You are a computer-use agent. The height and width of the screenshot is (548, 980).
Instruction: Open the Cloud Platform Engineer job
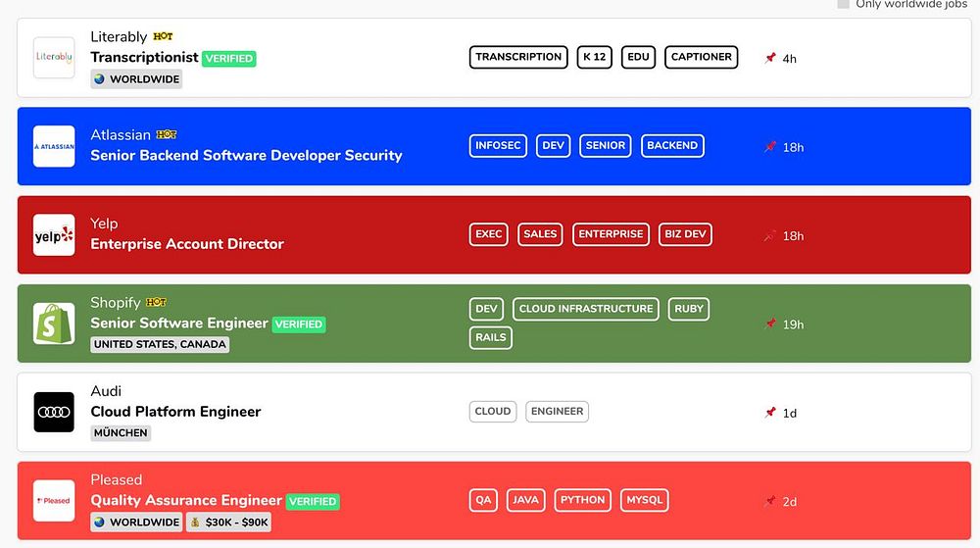[175, 412]
